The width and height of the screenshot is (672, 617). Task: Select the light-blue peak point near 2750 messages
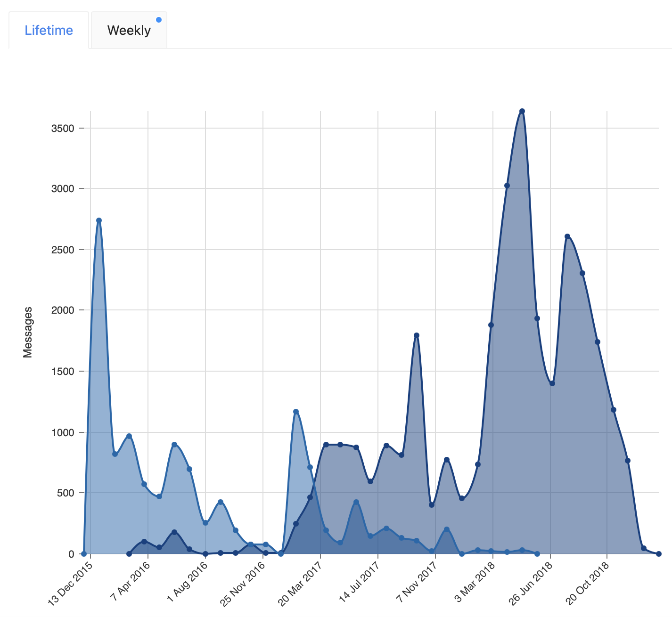(x=99, y=220)
